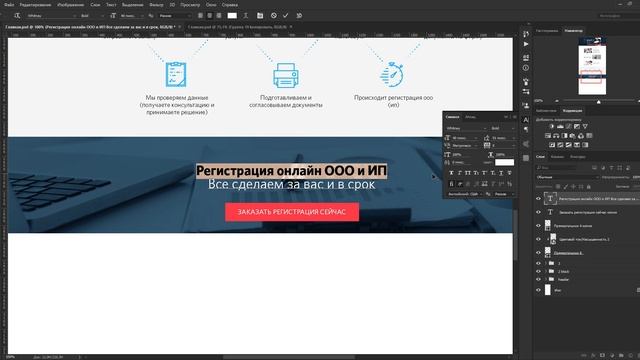640x360 pixels.
Task: Enable Subscript in Символ panel
Action: coord(493,173)
